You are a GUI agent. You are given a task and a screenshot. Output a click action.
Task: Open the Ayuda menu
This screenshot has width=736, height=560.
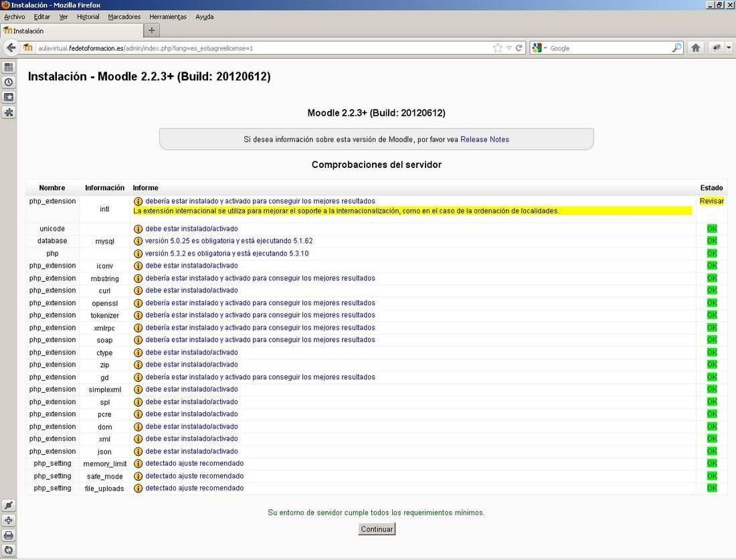pyautogui.click(x=204, y=17)
